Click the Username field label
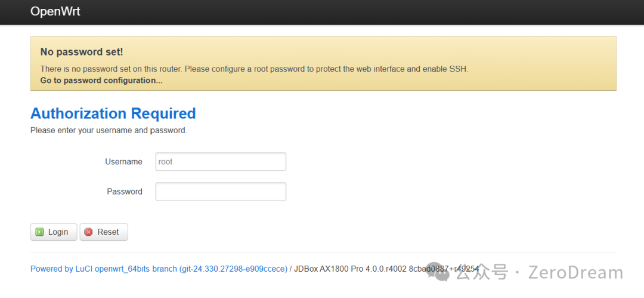644x298 pixels. pyautogui.click(x=123, y=162)
